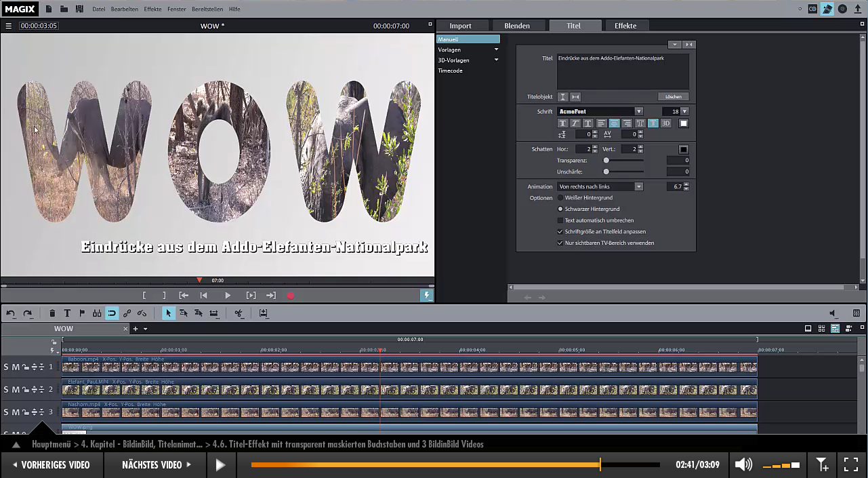Select the title tool (T) in timeline toolbar
868x478 pixels.
(x=67, y=313)
